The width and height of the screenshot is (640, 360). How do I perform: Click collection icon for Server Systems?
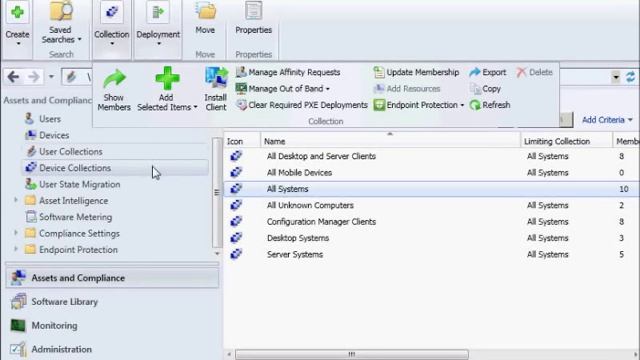[x=236, y=254]
